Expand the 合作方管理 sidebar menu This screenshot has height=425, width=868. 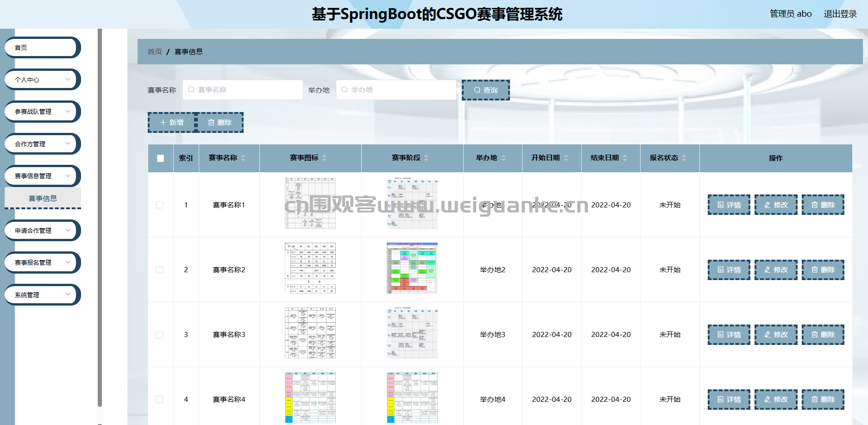[42, 144]
